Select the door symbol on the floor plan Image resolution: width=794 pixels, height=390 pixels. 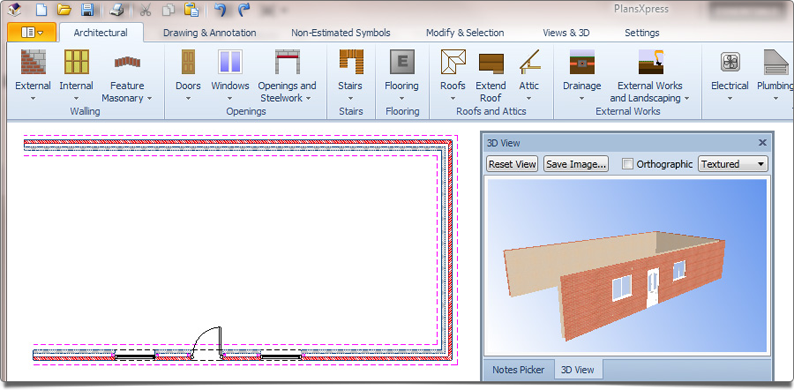[207, 344]
